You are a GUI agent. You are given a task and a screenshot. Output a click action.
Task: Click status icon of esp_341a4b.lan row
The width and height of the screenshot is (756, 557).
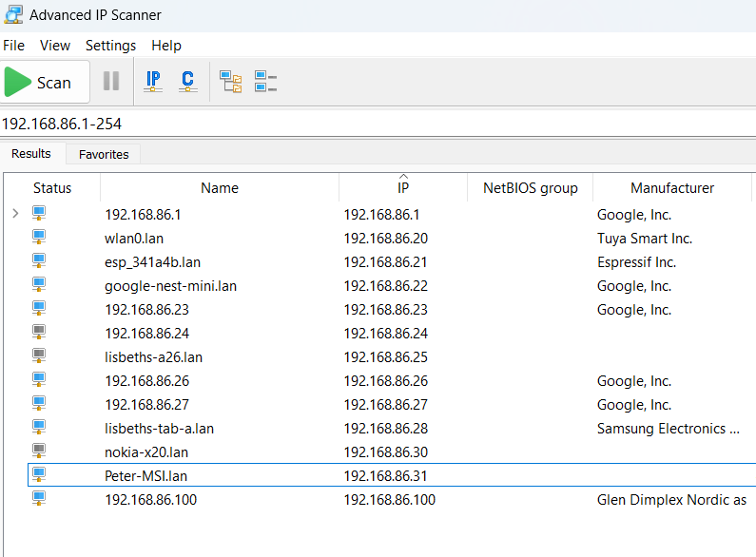[x=39, y=260]
